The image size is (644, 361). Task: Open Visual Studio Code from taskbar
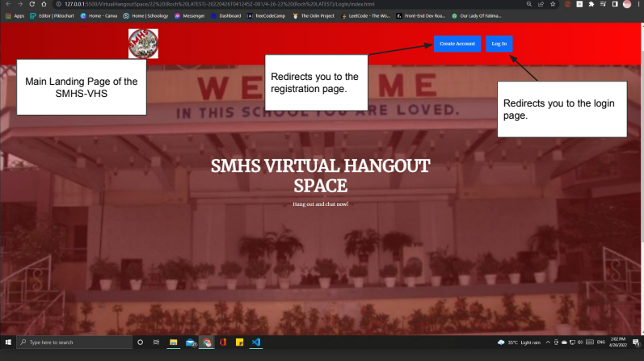point(255,342)
